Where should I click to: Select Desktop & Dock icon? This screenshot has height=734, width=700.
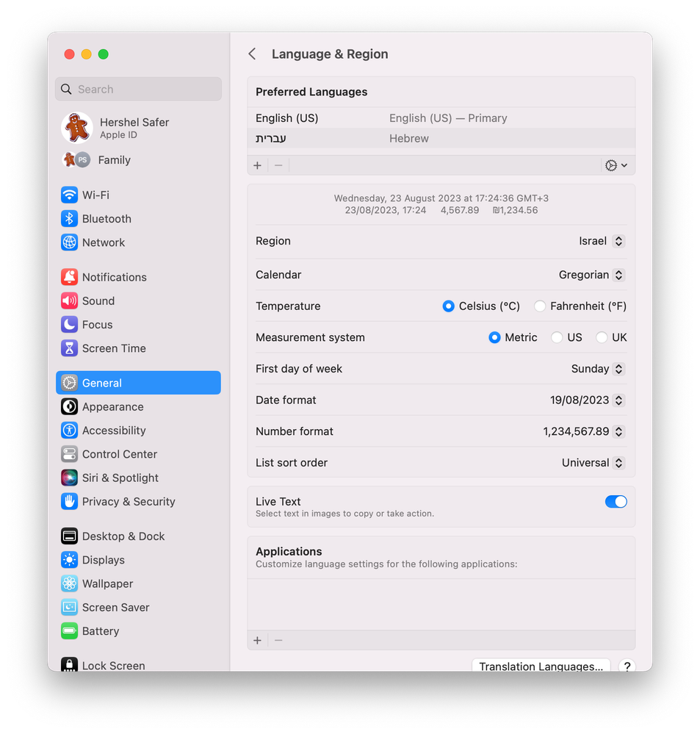[69, 536]
